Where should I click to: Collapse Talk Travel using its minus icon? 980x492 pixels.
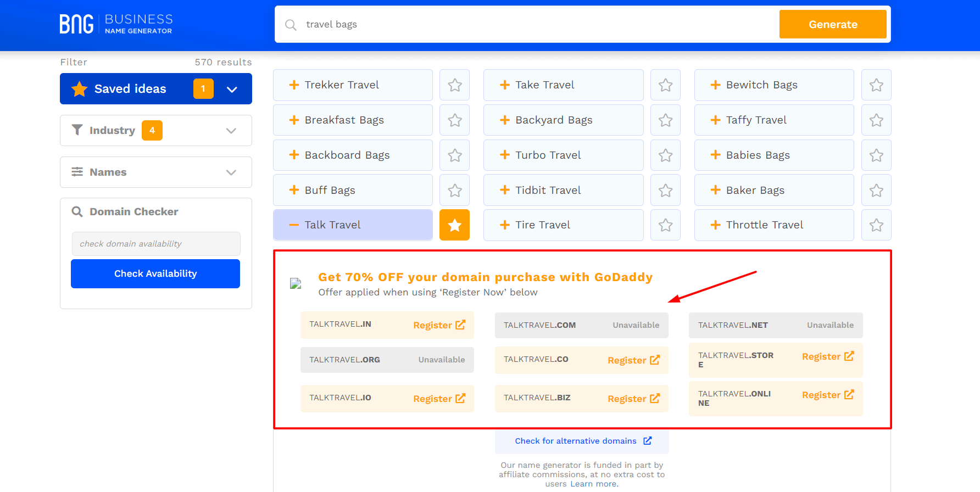pos(294,225)
